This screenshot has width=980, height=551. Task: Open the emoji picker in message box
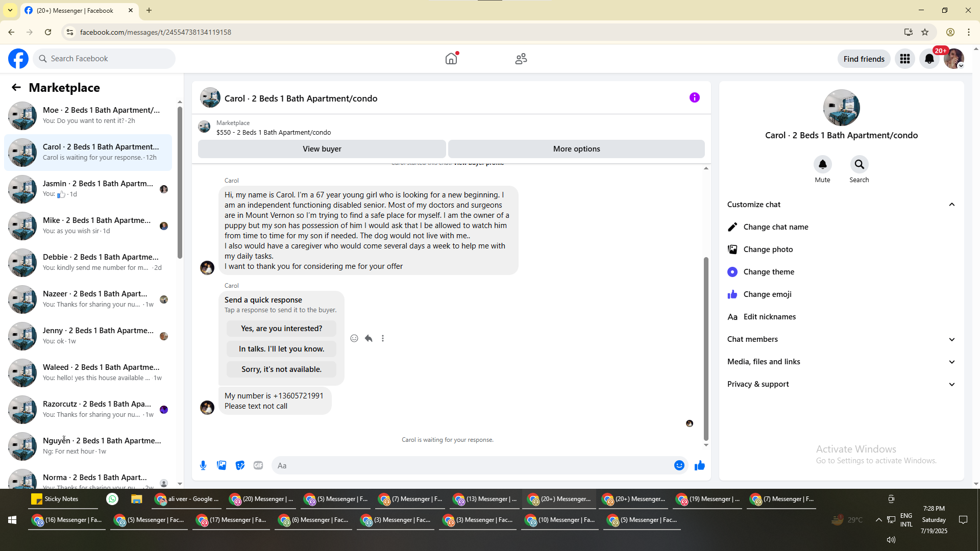pyautogui.click(x=679, y=465)
